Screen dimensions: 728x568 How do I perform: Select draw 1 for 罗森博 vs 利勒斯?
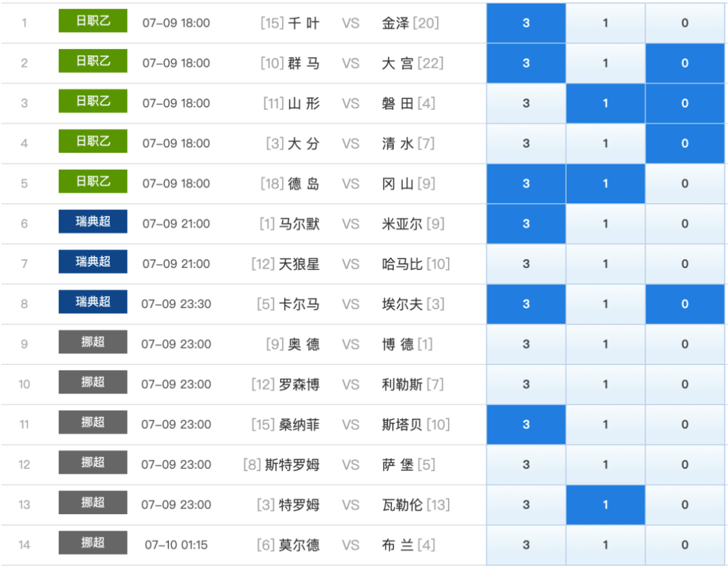[x=605, y=385]
